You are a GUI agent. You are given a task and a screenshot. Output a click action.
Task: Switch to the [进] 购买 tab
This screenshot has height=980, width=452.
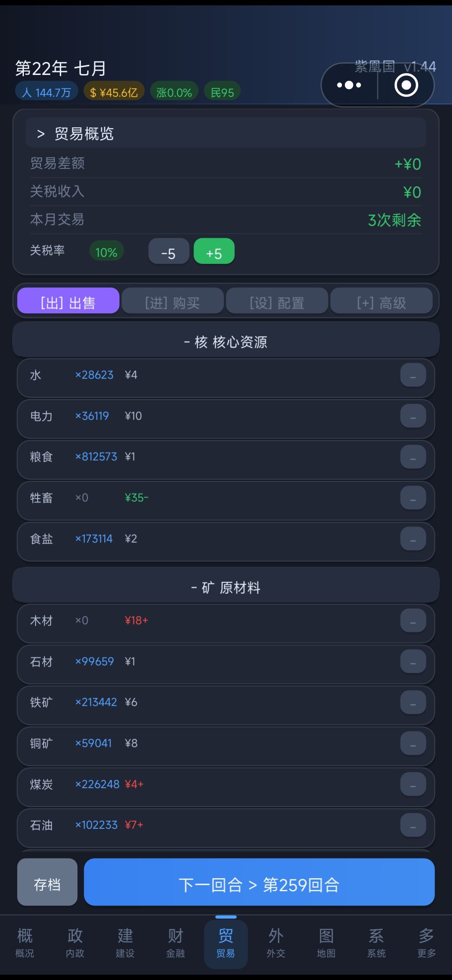pos(172,302)
